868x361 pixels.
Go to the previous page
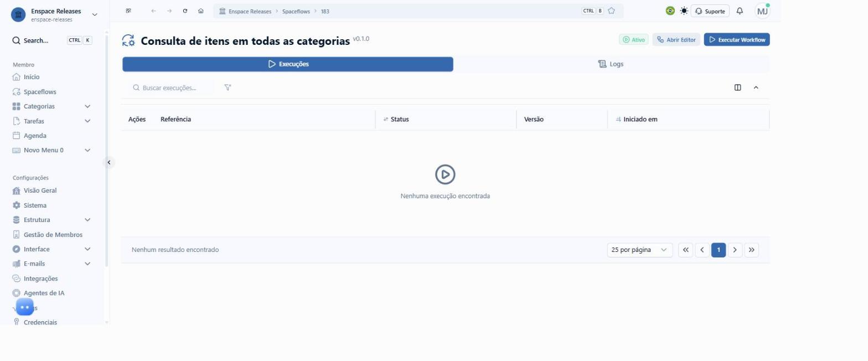point(702,250)
